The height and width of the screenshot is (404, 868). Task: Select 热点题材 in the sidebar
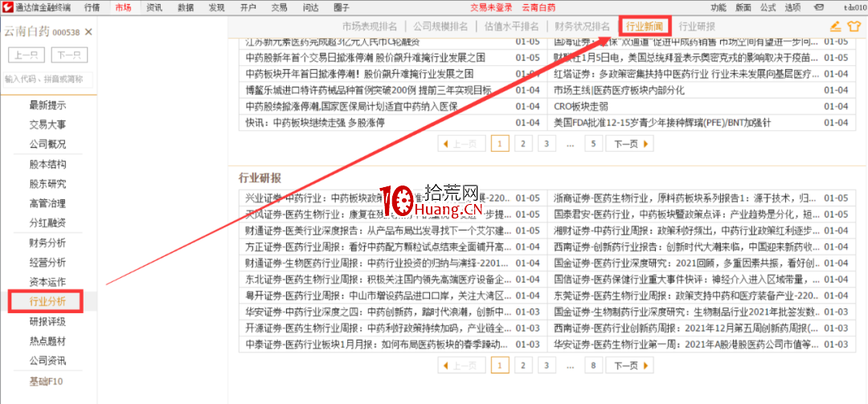pos(47,341)
